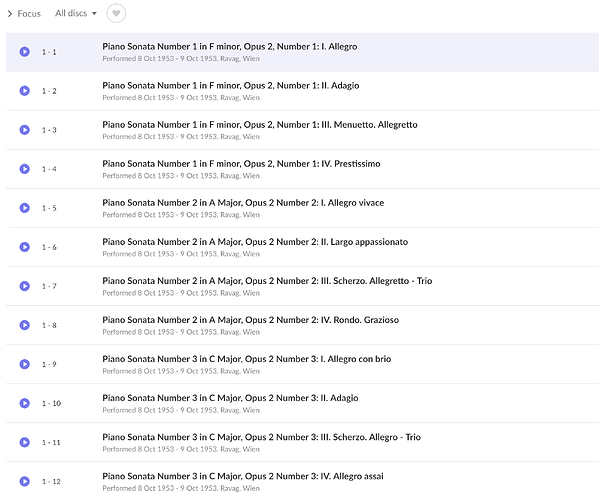Screen dimensions: 599x500
Task: Select Sonata Number 3 Scherzo. Allegro - Trio title
Action: pos(261,437)
